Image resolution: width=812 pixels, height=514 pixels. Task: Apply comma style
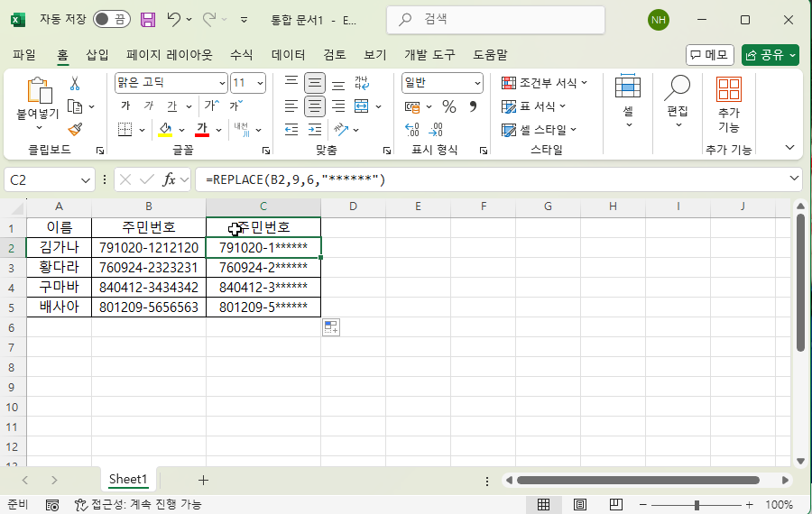(473, 106)
